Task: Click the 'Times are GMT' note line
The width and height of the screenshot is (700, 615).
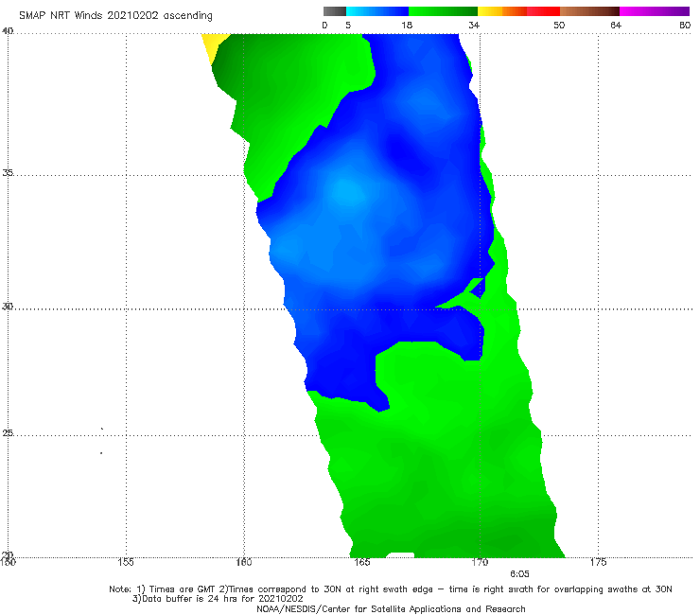Action: (391, 589)
